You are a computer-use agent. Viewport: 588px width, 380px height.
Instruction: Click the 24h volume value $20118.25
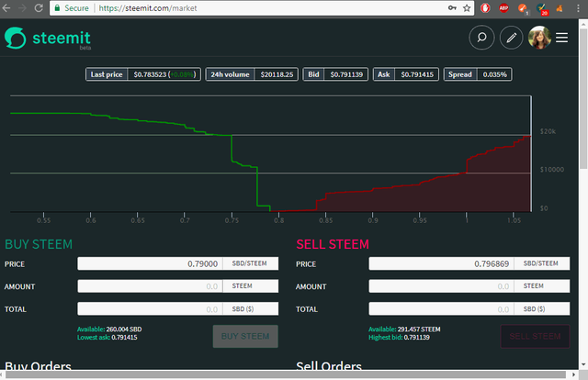point(277,74)
